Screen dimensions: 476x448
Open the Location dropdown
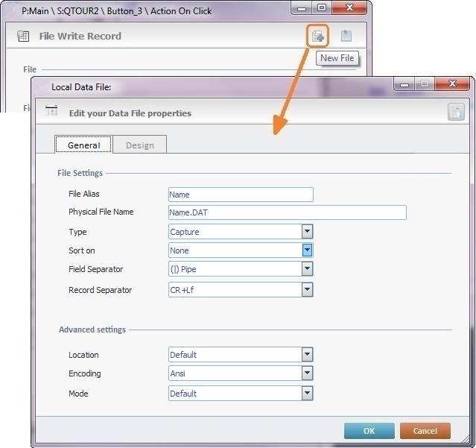[x=307, y=355]
